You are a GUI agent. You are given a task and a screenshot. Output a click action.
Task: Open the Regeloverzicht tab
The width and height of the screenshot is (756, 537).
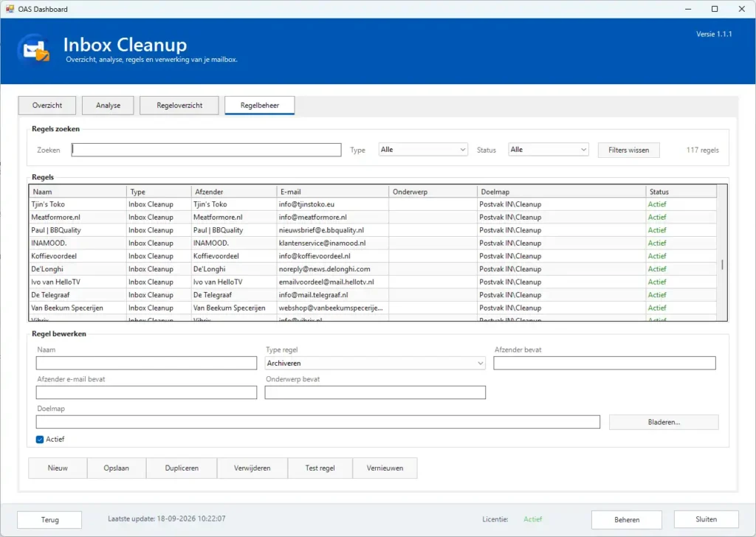click(x=179, y=105)
